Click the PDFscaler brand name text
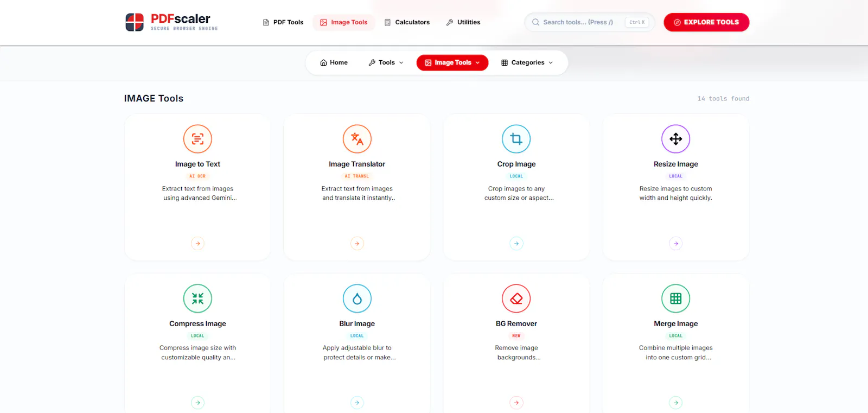This screenshot has width=868, height=413. click(x=180, y=19)
